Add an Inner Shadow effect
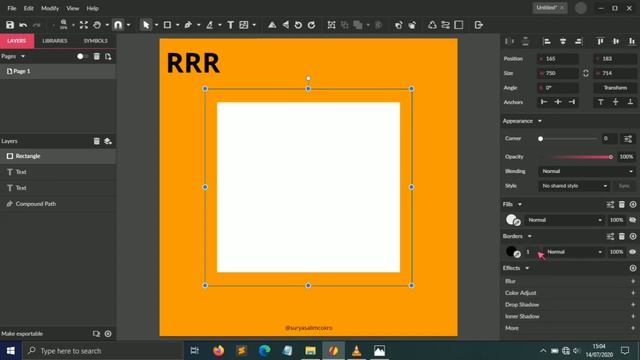The width and height of the screenshot is (640, 360). tap(633, 316)
